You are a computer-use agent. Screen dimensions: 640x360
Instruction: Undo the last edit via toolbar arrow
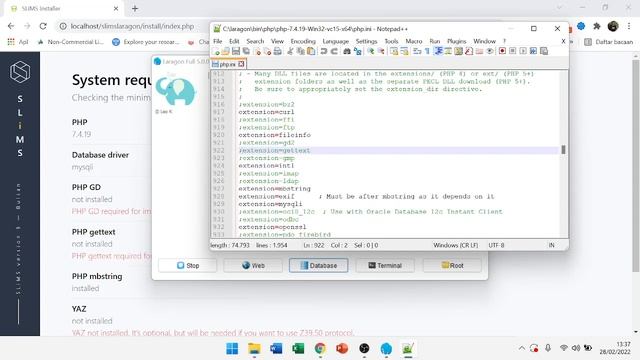click(324, 51)
